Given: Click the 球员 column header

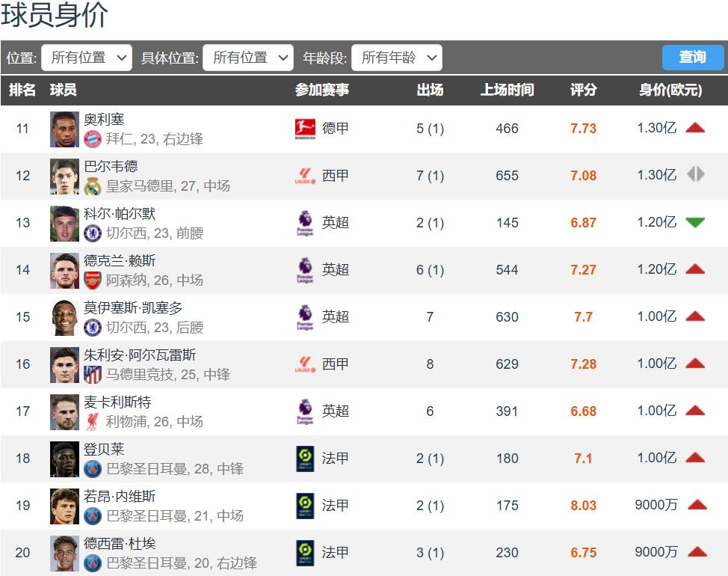Looking at the screenshot, I should pos(63,90).
